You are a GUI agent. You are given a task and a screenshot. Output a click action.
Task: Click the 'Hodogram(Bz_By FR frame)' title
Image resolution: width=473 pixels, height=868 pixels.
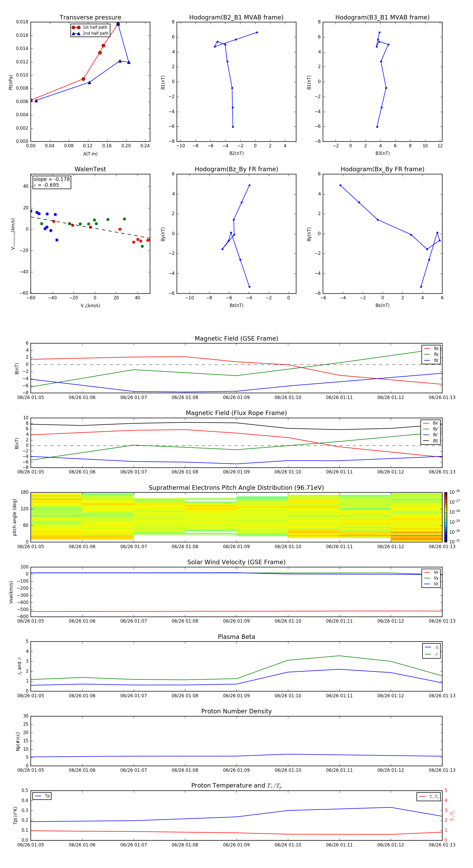click(236, 169)
